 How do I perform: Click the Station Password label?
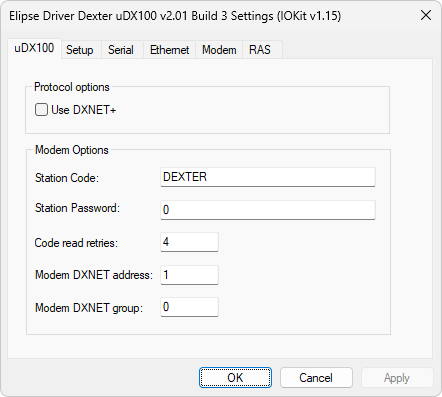[x=77, y=208]
